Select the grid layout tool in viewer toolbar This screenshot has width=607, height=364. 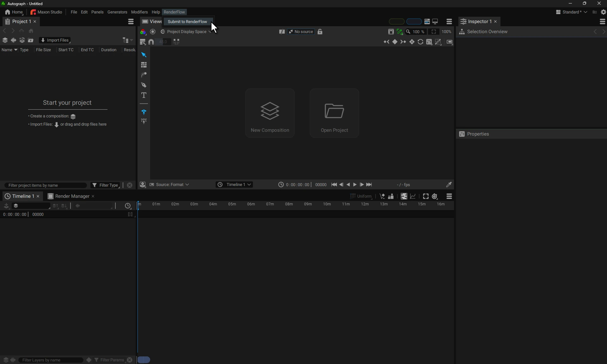[x=144, y=65]
